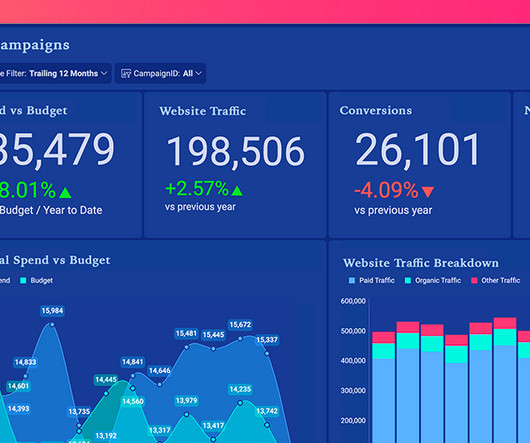
Task: Select the 14,601 data label
Action: coord(18,386)
